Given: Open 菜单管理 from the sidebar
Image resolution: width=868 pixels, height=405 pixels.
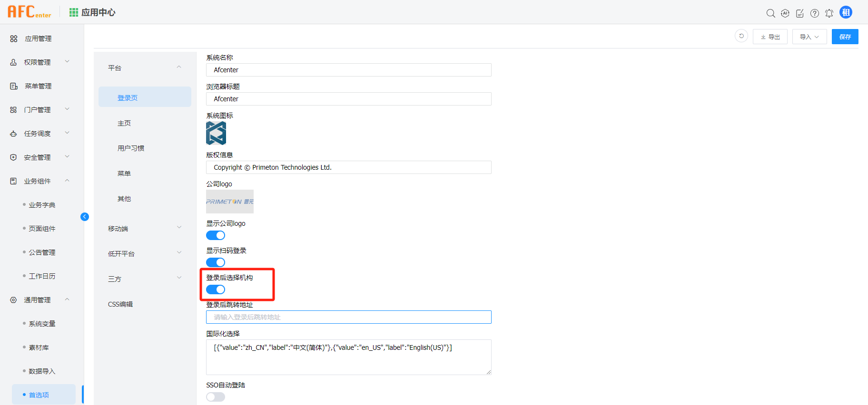Looking at the screenshot, I should [x=38, y=86].
